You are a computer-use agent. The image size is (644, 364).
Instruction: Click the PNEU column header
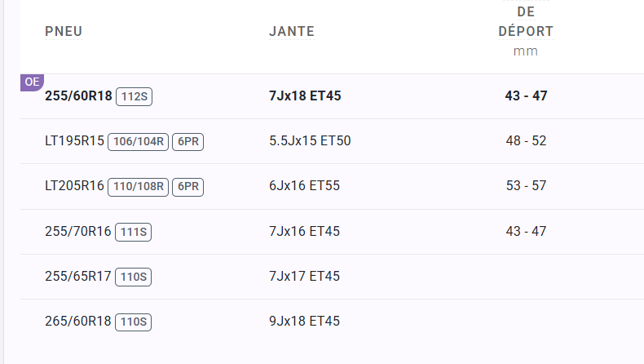pyautogui.click(x=64, y=32)
